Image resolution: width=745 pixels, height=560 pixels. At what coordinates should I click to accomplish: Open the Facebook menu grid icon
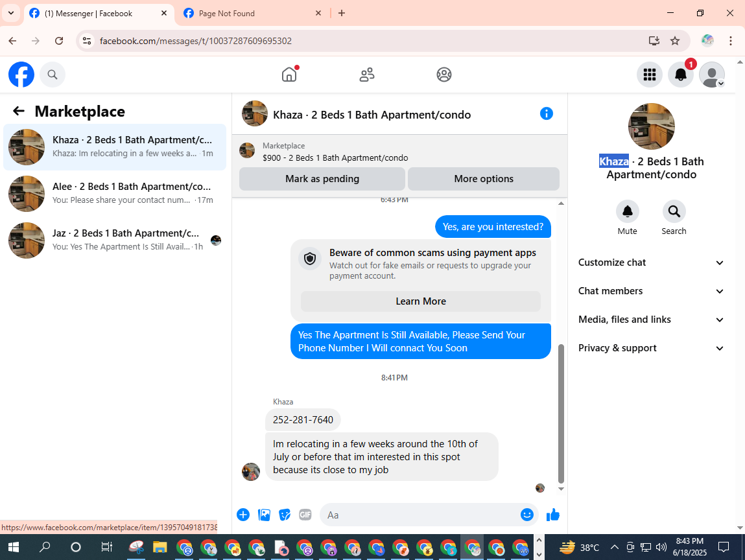[x=650, y=75]
